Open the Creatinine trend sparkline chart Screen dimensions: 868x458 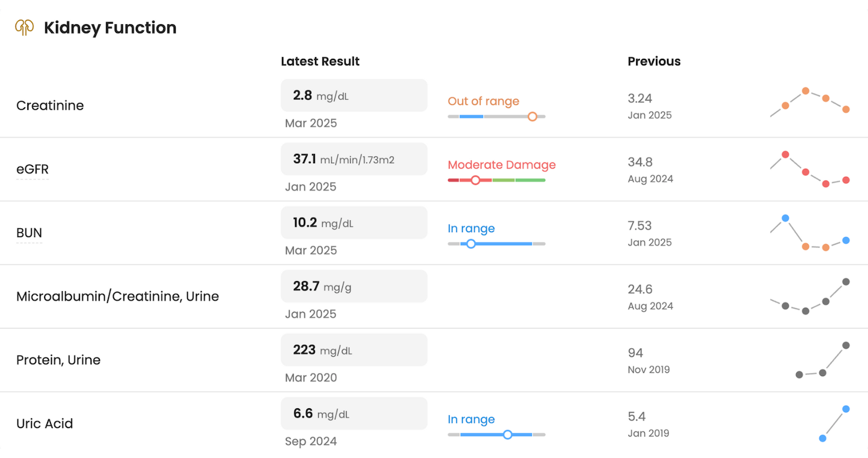tap(809, 102)
